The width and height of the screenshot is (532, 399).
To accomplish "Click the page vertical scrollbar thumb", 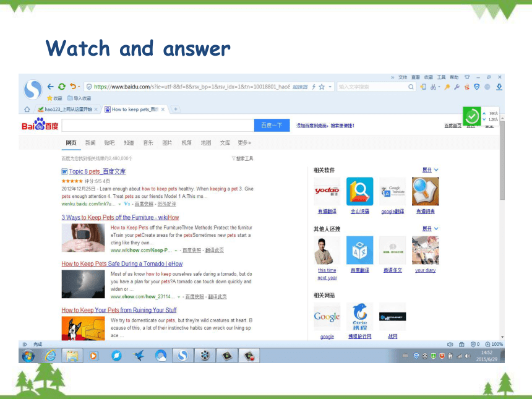I will [502, 160].
